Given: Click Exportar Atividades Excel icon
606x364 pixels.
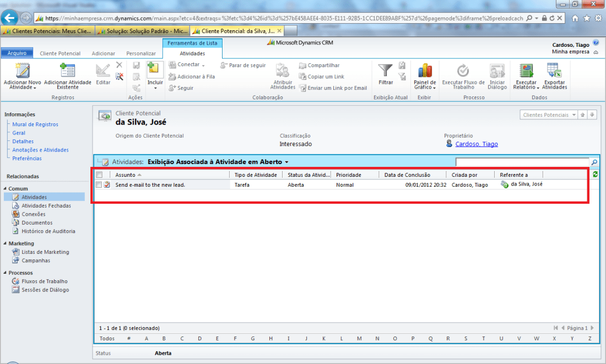Looking at the screenshot, I should [554, 70].
